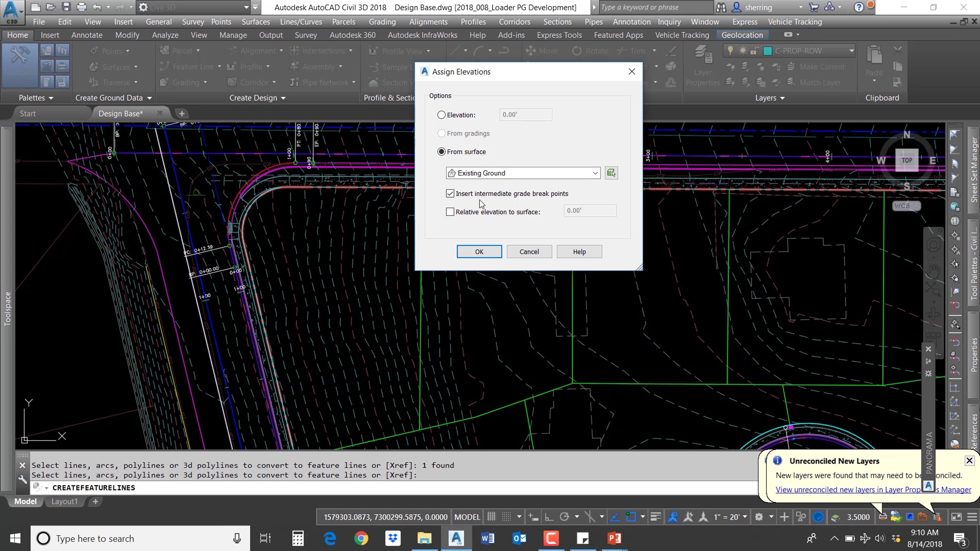Click the C-PROP-ROW layer color swatch
The image size is (980, 551).
768,51
